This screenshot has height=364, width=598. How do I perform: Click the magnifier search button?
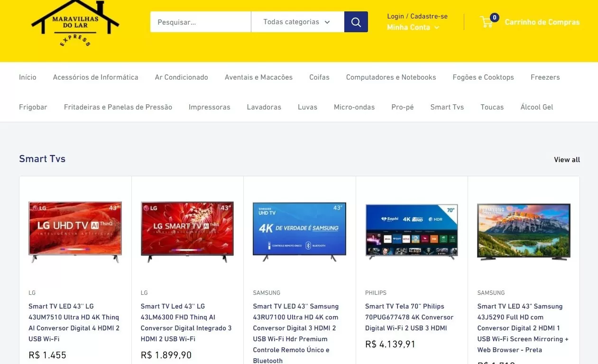point(356,22)
